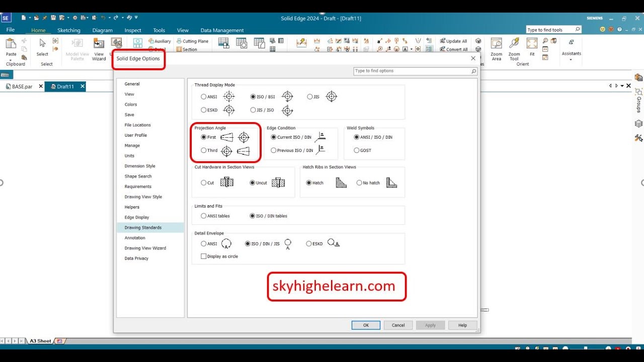Click the Help button in options dialog
644x362 pixels.
pos(462,325)
